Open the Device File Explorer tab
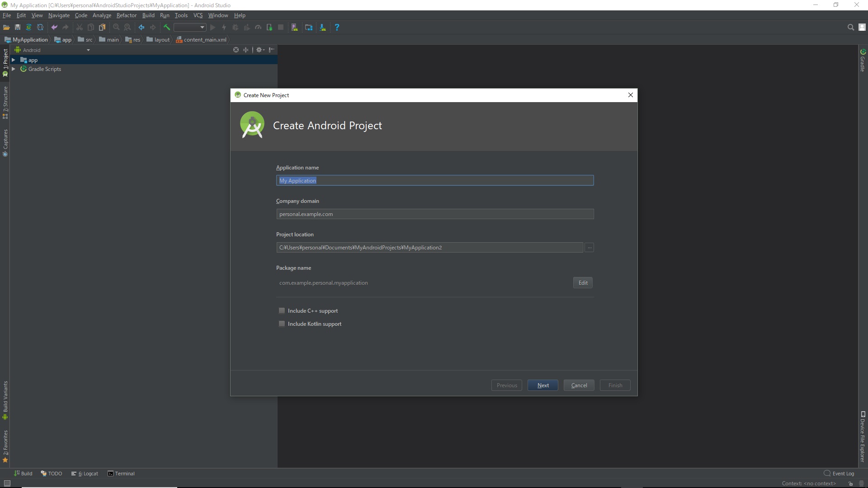 [863, 436]
